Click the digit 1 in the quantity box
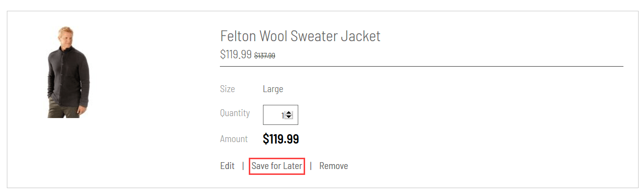The height and width of the screenshot is (194, 644). 282,115
